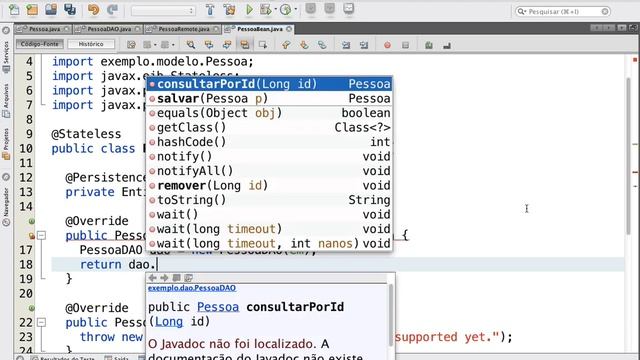The image size is (640, 360).
Task: Click the Stop Macro Recording icon
Action: coord(405,45)
